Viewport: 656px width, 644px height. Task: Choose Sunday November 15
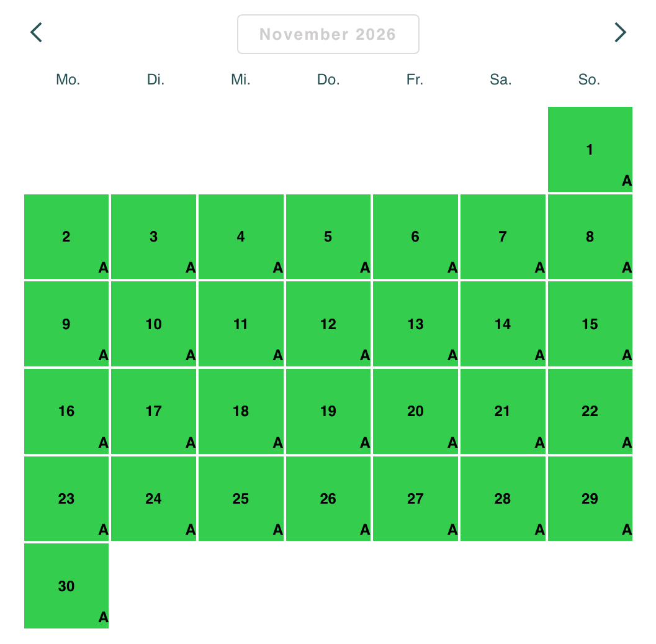(590, 324)
